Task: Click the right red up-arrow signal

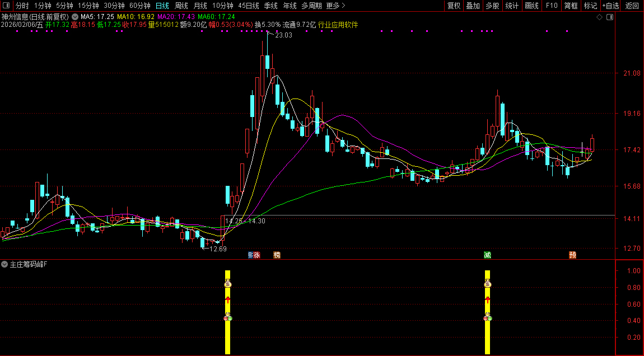Action: click(x=488, y=300)
